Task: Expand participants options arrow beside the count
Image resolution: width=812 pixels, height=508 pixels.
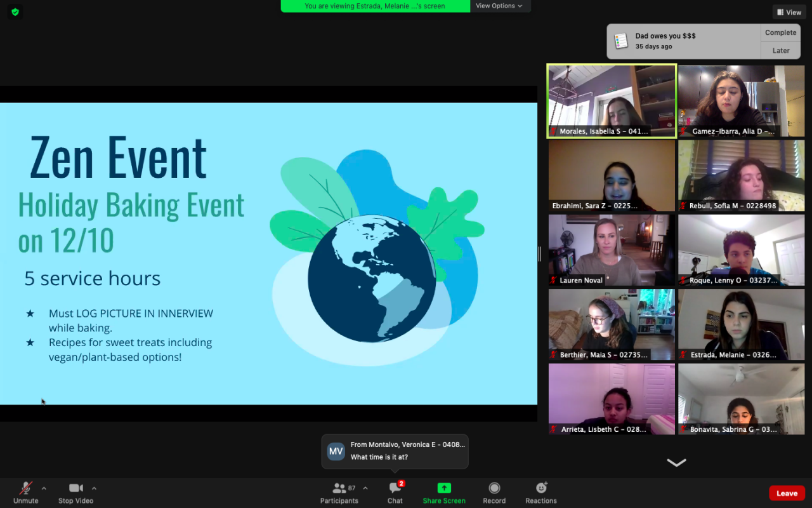Action: 365,488
